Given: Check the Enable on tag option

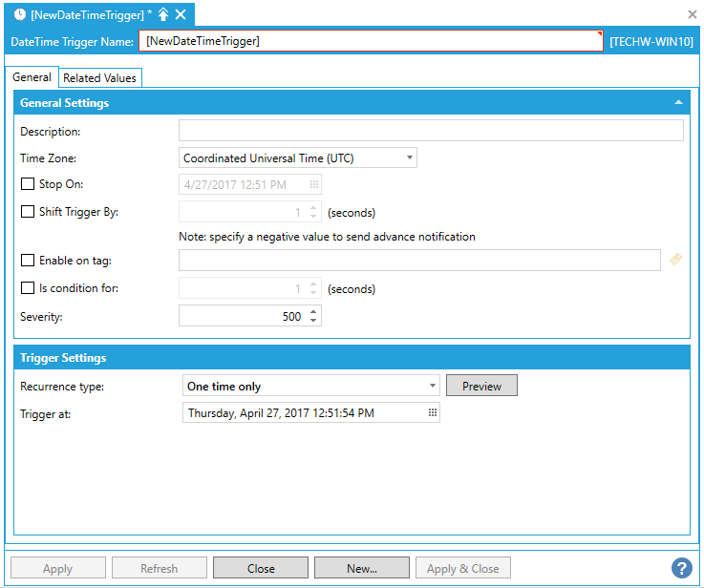Looking at the screenshot, I should 27,261.
